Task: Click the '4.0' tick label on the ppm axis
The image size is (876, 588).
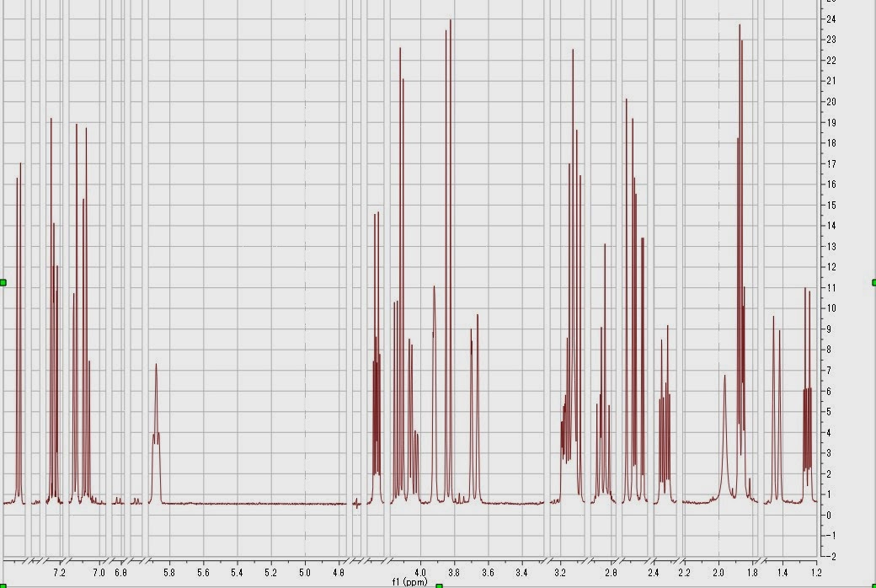Action: [x=420, y=573]
